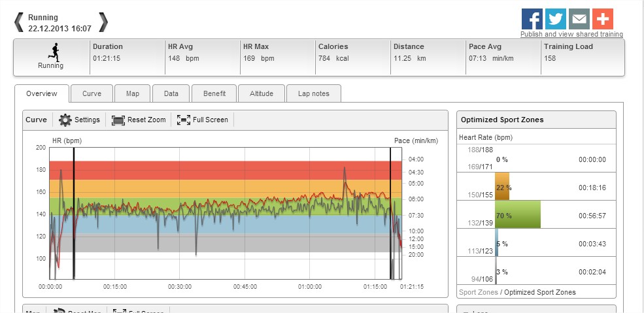This screenshot has width=644, height=313.
Task: Open the Lap notes tab
Action: tap(314, 93)
